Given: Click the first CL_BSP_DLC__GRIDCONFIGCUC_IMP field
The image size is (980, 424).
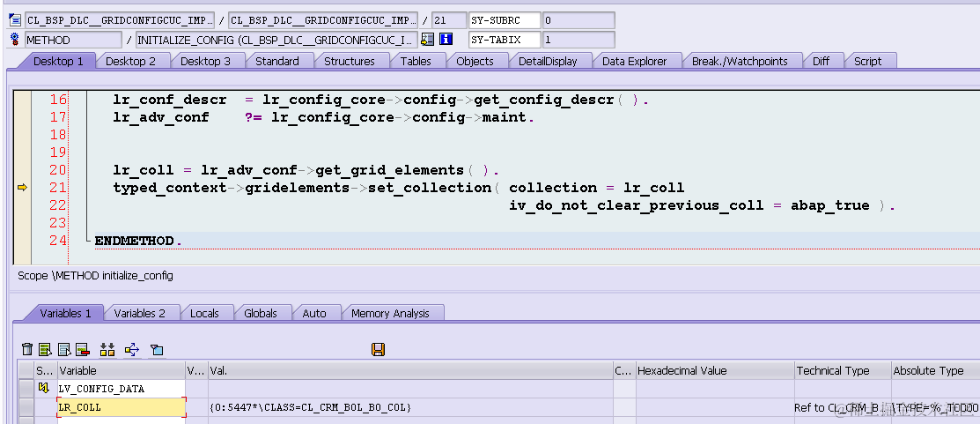Looking at the screenshot, I should pyautogui.click(x=120, y=20).
